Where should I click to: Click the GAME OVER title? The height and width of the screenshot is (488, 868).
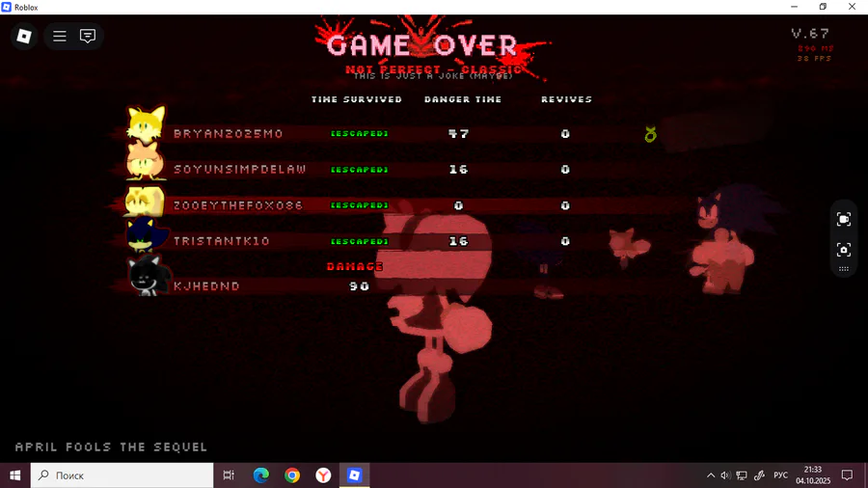(x=421, y=46)
